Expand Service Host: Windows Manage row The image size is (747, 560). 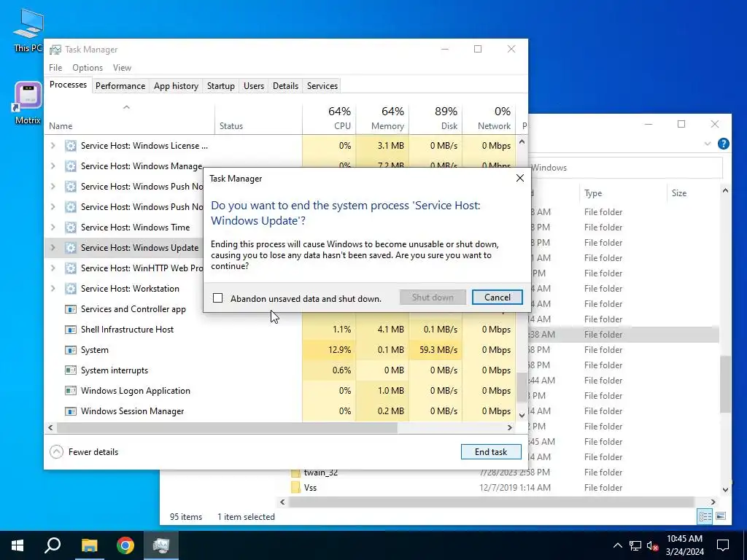tap(53, 166)
